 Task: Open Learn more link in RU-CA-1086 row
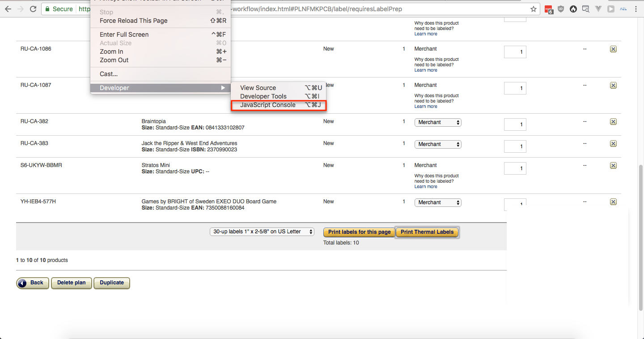426,70
